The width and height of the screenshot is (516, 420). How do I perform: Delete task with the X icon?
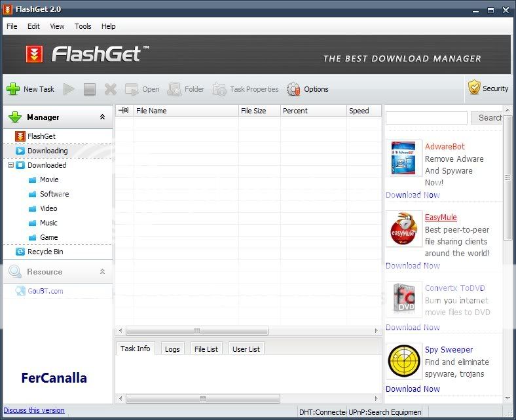pyautogui.click(x=111, y=89)
